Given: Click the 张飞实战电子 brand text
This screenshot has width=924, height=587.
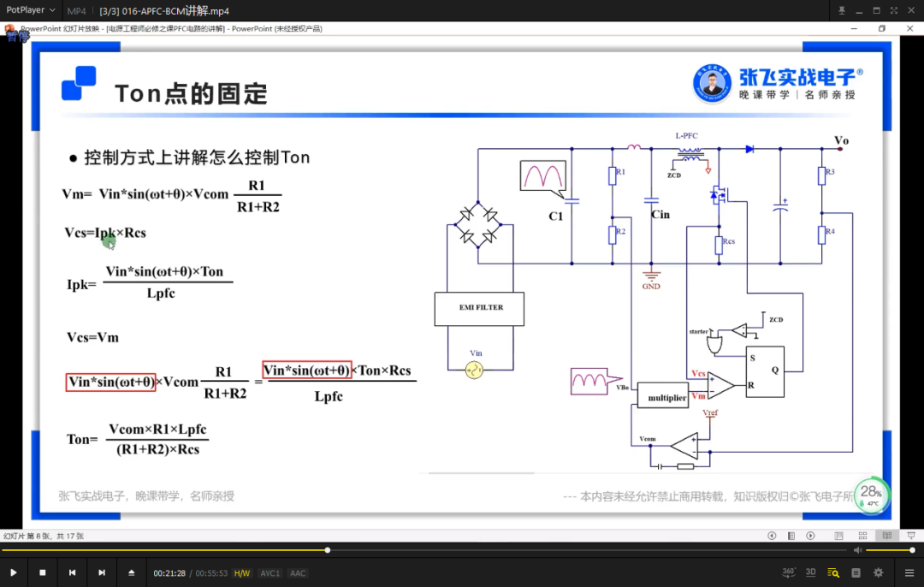Looking at the screenshot, I should 797,77.
